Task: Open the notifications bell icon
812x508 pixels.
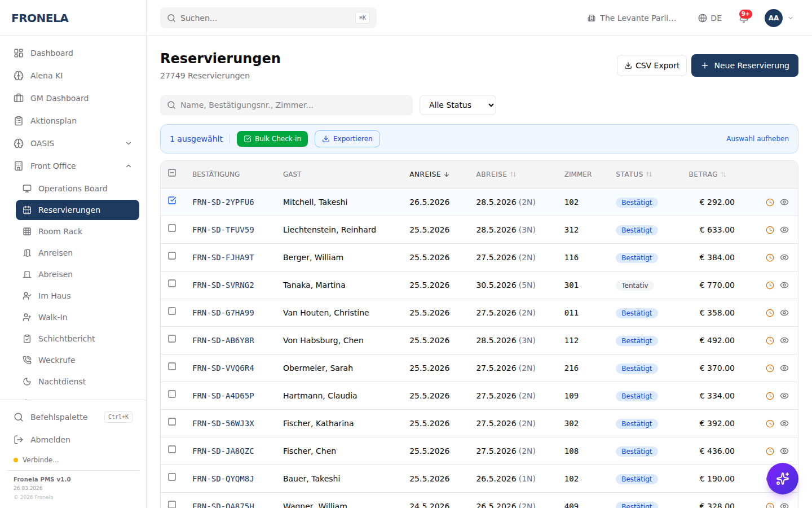Action: click(x=744, y=18)
